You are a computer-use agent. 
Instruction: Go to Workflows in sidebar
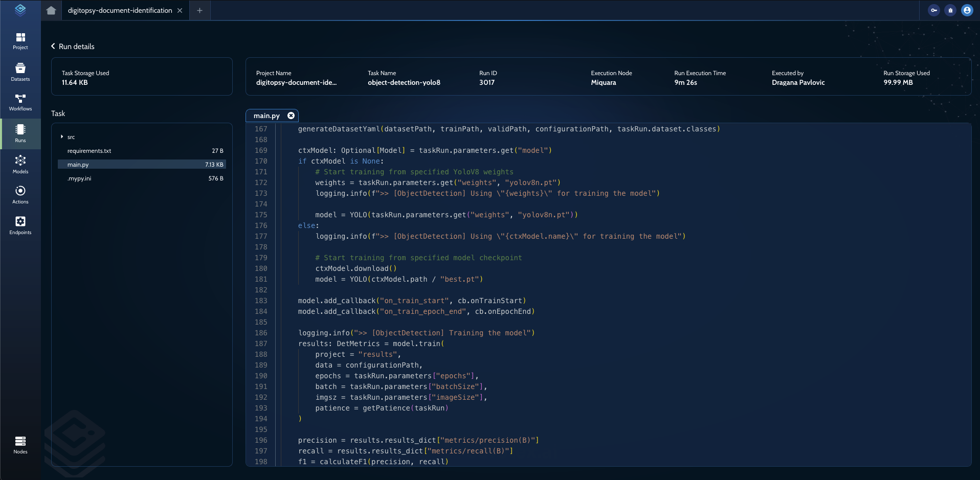(x=20, y=102)
